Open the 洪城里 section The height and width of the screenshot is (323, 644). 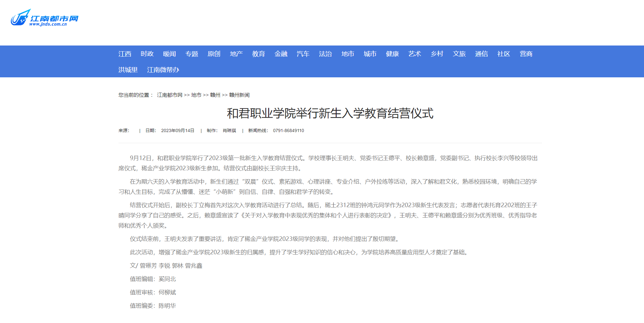[128, 70]
